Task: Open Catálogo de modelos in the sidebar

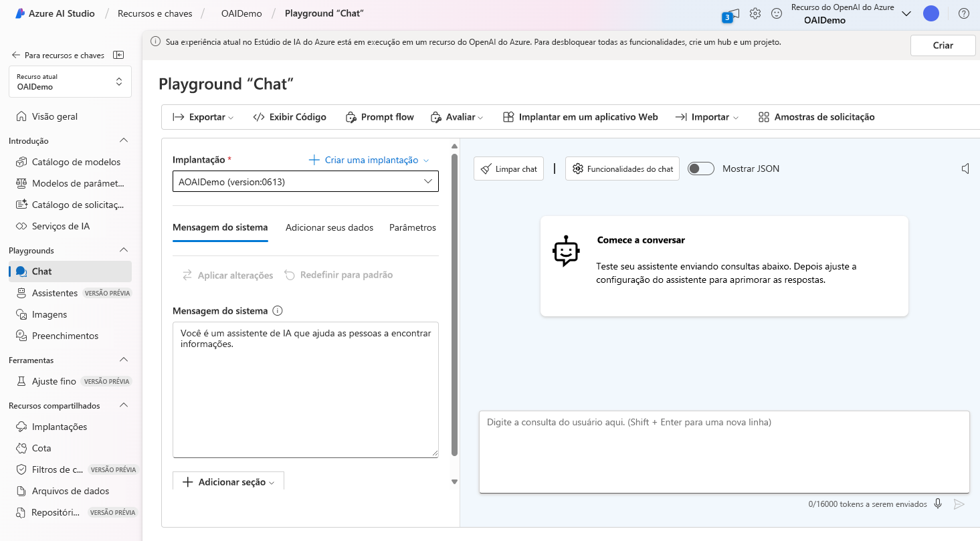Action: (x=70, y=162)
